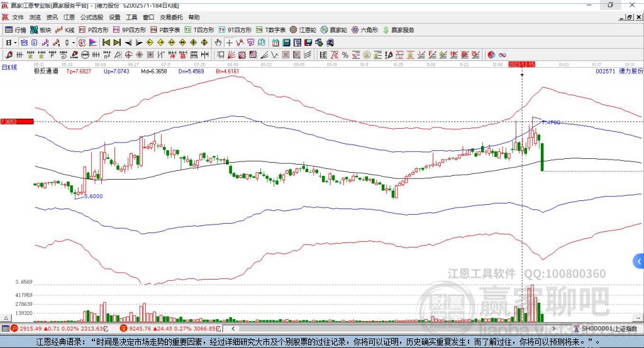Click the 2915.49 Shanghai index reading

[x=30, y=329]
